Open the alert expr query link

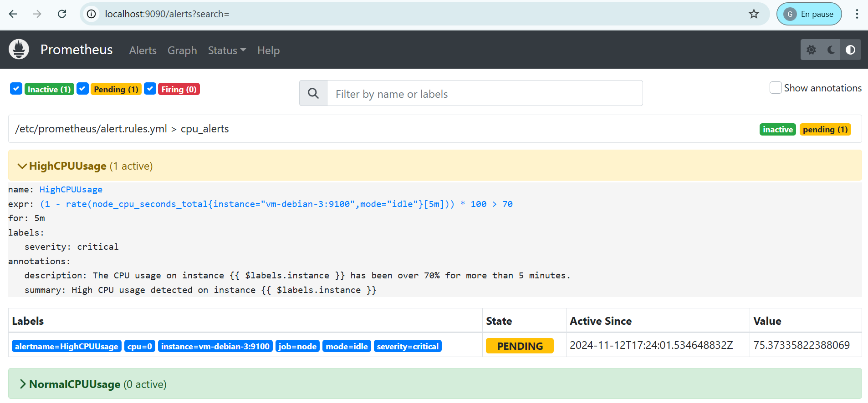coord(276,204)
